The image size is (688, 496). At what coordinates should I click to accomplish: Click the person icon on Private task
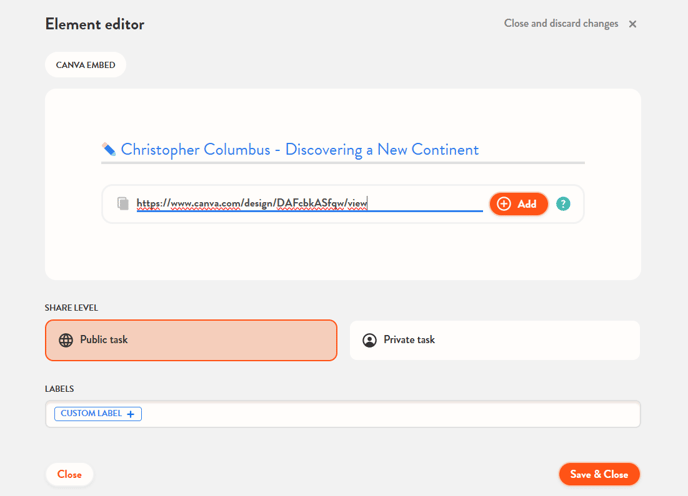point(369,340)
